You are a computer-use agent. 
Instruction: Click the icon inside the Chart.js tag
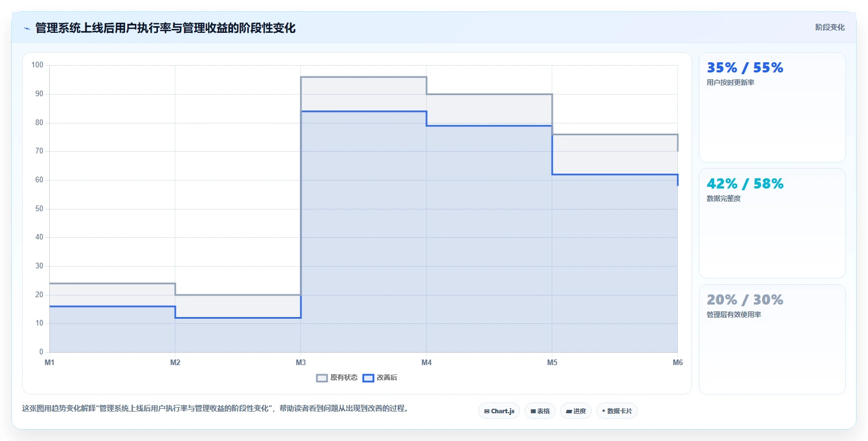coord(487,412)
